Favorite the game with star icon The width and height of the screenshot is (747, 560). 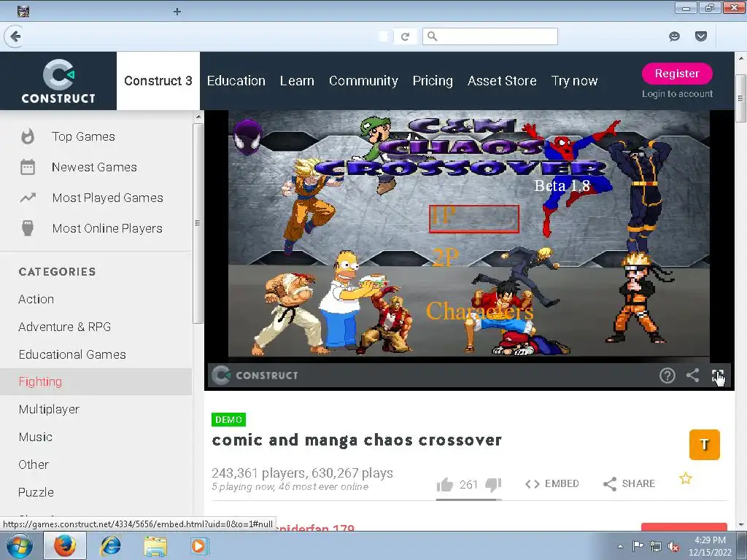686,478
